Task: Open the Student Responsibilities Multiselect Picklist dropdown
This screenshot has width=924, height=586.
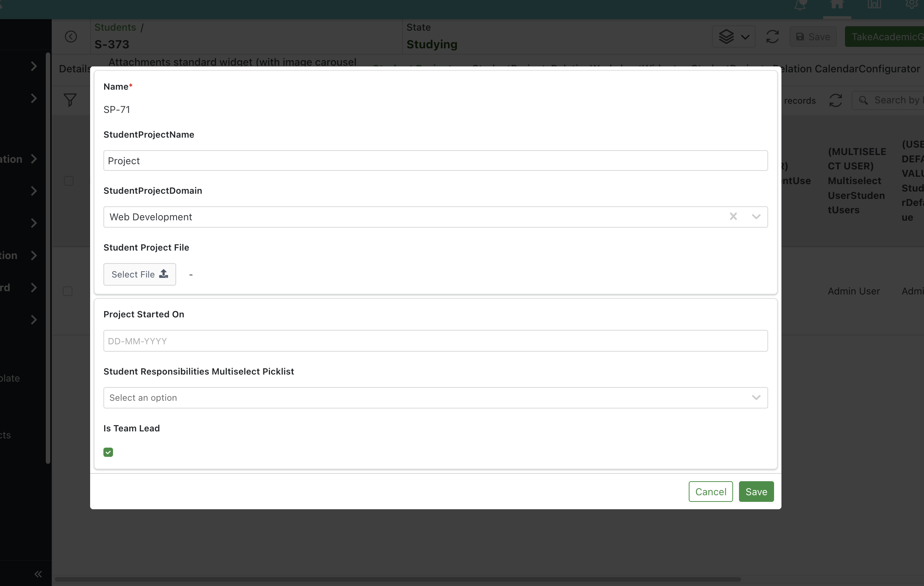Action: [x=435, y=398]
